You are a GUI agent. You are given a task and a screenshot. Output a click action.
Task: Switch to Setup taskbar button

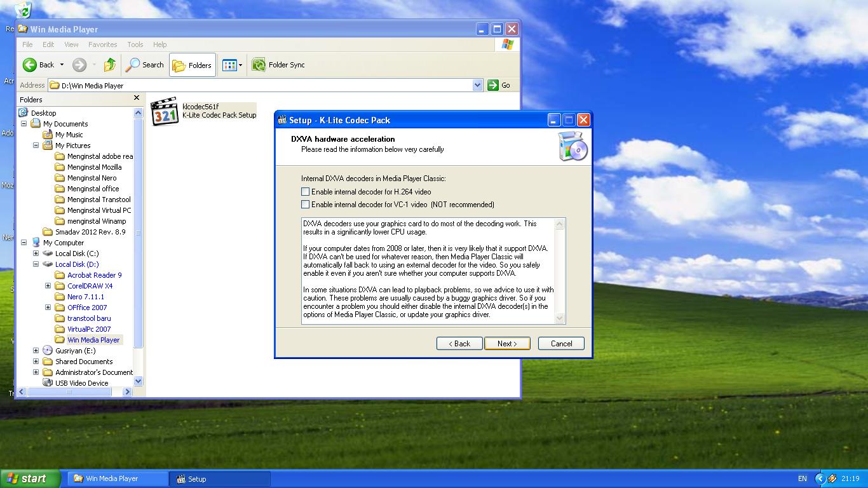click(x=220, y=479)
